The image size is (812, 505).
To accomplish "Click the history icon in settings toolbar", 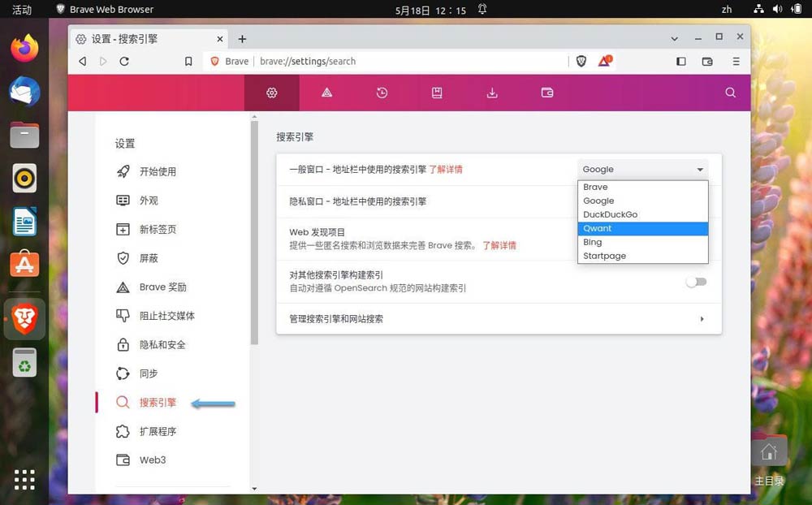I will (382, 93).
